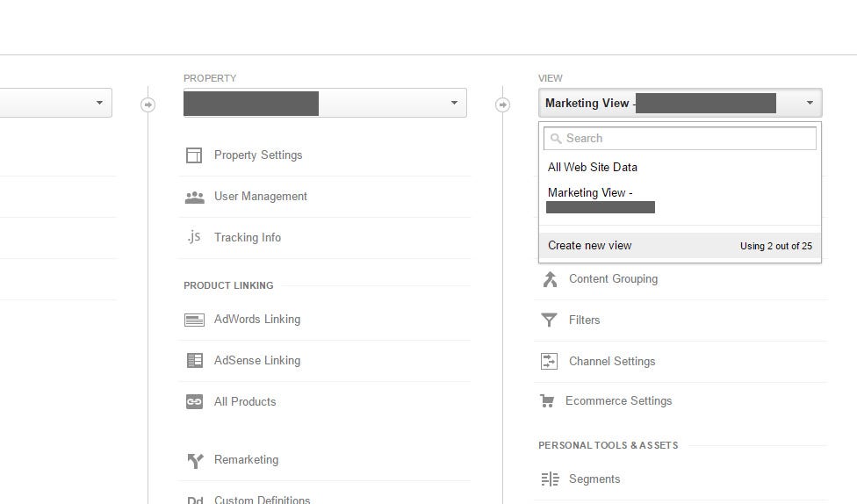Image resolution: width=857 pixels, height=504 pixels.
Task: Click the AdWords Linking icon
Action: (x=194, y=320)
